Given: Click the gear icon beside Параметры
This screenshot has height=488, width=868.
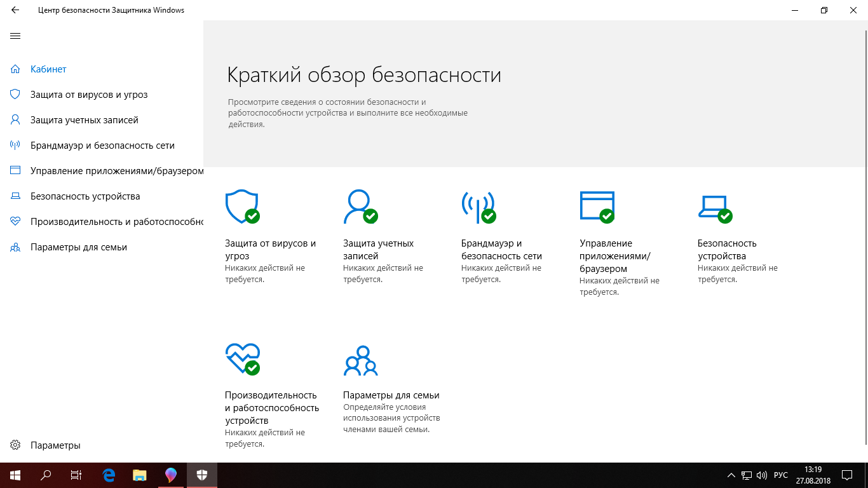Looking at the screenshot, I should pyautogui.click(x=15, y=445).
